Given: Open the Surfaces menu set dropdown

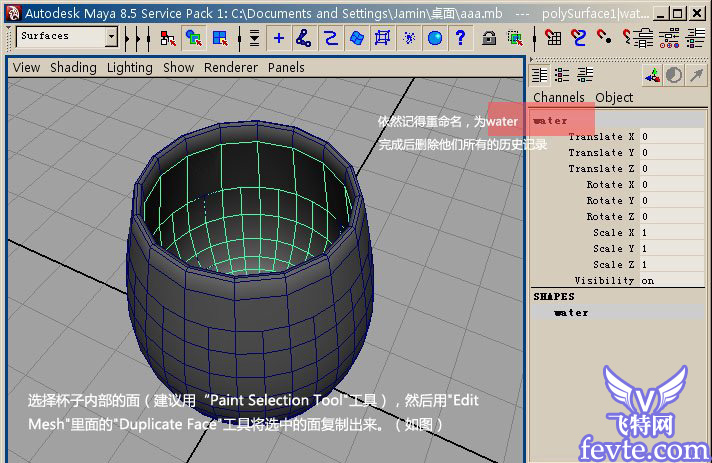Looking at the screenshot, I should [110, 37].
